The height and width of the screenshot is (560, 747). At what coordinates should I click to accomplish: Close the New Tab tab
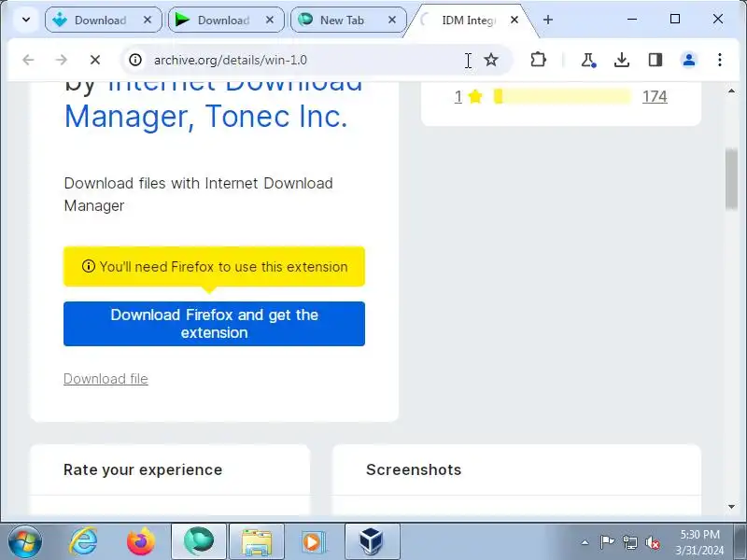[x=392, y=20]
